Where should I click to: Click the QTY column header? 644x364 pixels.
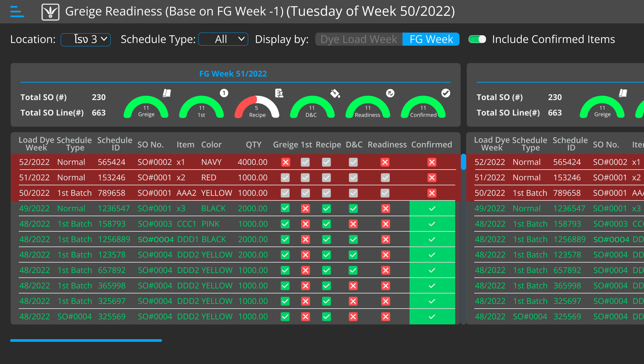tap(253, 145)
